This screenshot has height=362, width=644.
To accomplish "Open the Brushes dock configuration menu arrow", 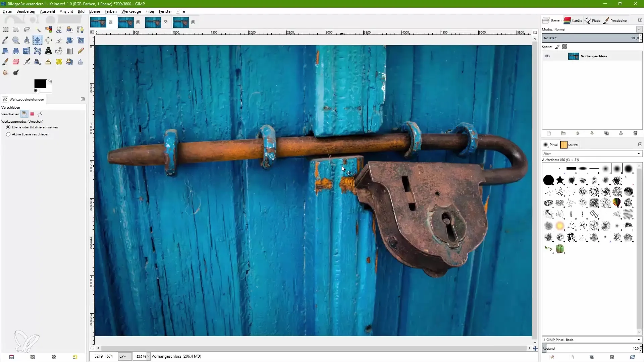I will (640, 144).
